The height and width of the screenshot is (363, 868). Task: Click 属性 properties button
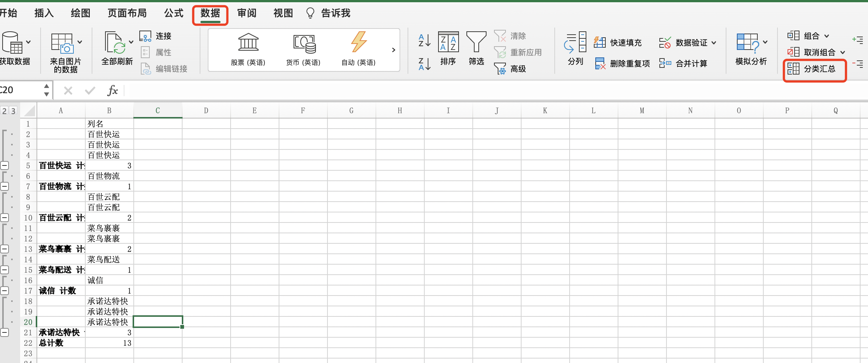[156, 52]
